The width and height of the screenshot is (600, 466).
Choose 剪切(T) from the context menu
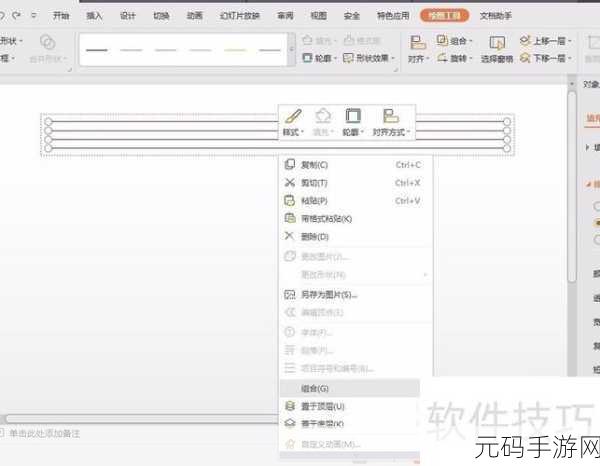tap(353, 183)
